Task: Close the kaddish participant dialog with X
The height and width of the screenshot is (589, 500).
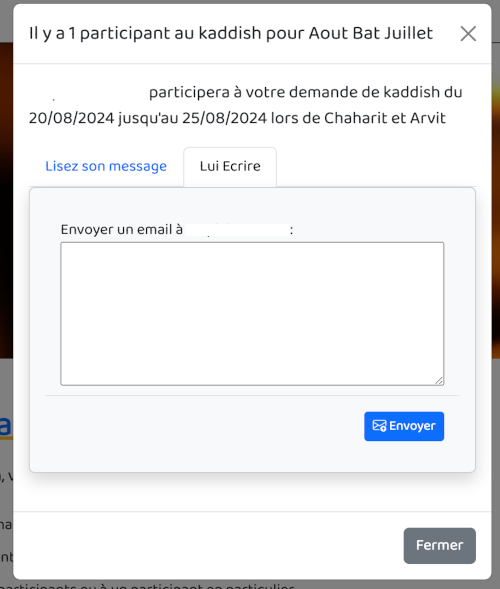Action: pos(468,34)
